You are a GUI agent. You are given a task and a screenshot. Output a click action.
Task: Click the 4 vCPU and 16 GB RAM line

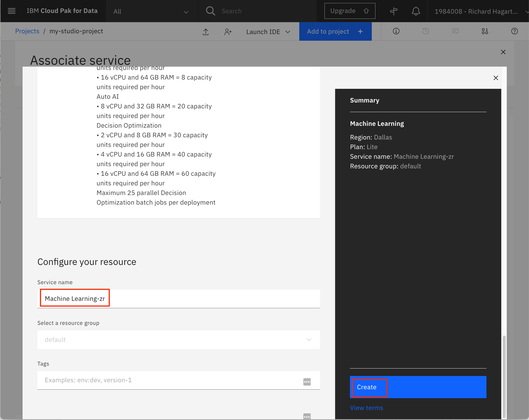click(x=154, y=154)
